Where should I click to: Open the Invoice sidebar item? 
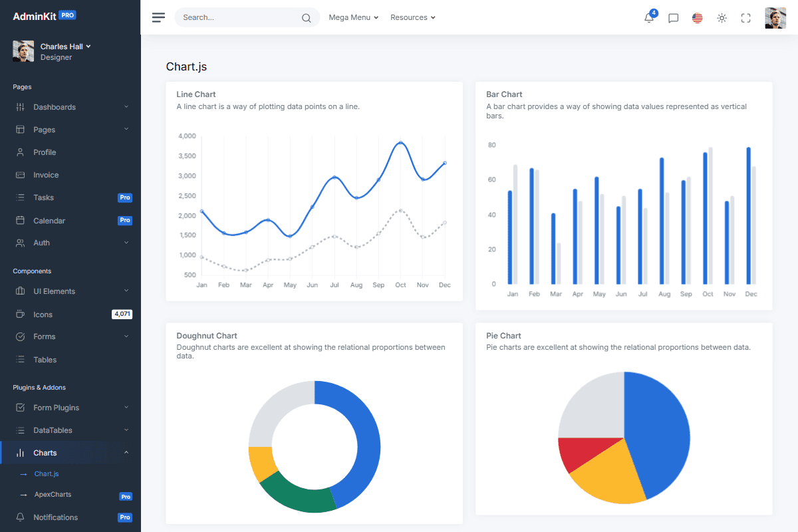tap(70, 175)
